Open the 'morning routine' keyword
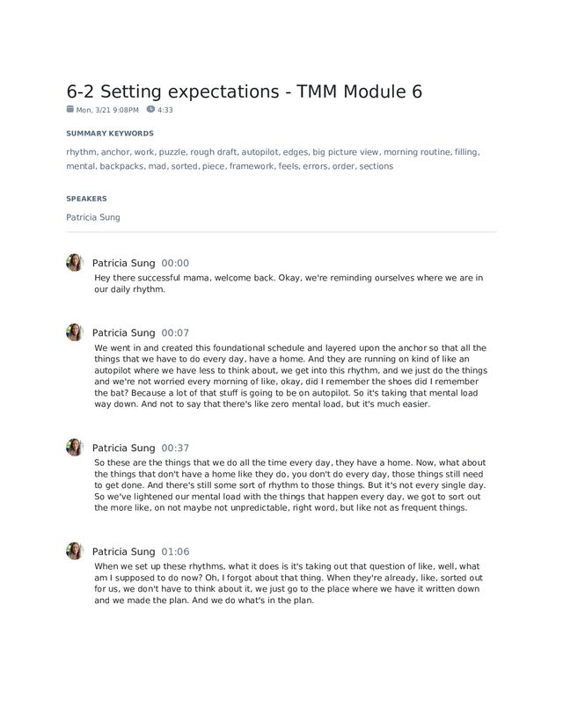 point(416,152)
